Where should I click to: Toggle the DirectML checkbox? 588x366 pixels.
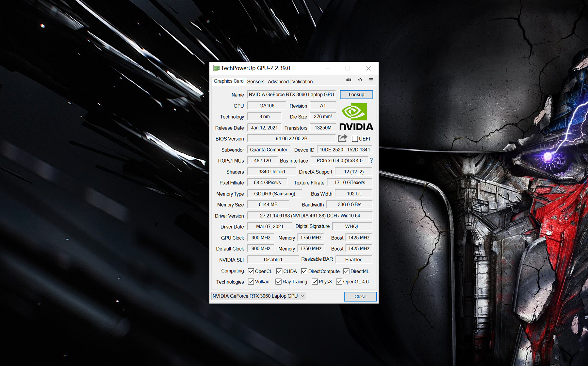[346, 271]
